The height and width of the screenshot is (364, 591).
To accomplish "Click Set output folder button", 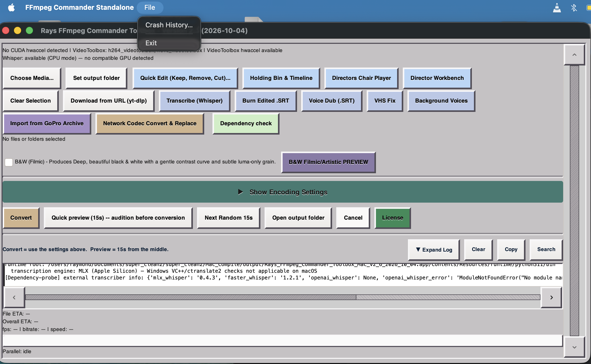I will [96, 78].
